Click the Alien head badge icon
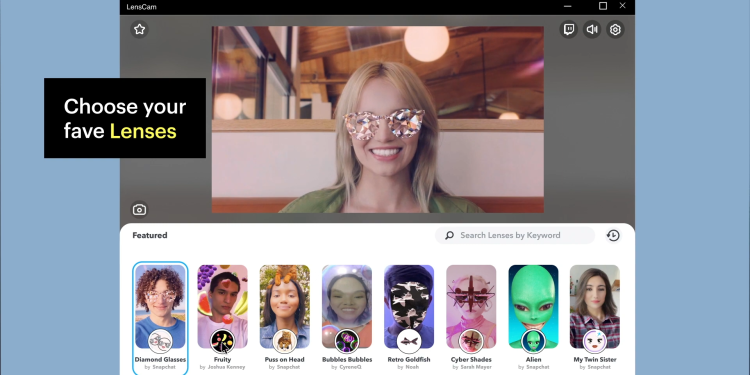 coord(533,342)
